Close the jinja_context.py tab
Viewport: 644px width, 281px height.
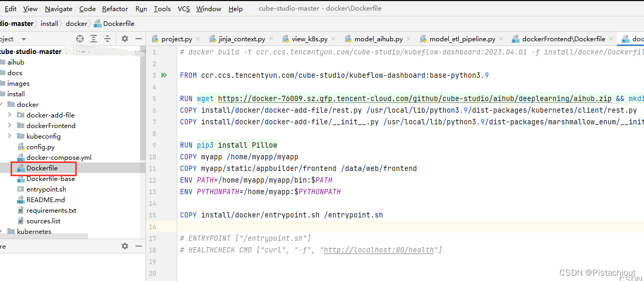pyautogui.click(x=271, y=39)
